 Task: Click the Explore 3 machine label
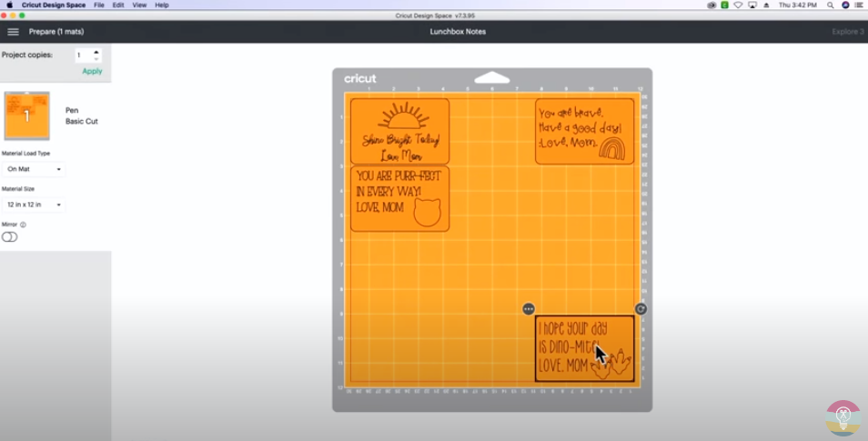(x=847, y=32)
